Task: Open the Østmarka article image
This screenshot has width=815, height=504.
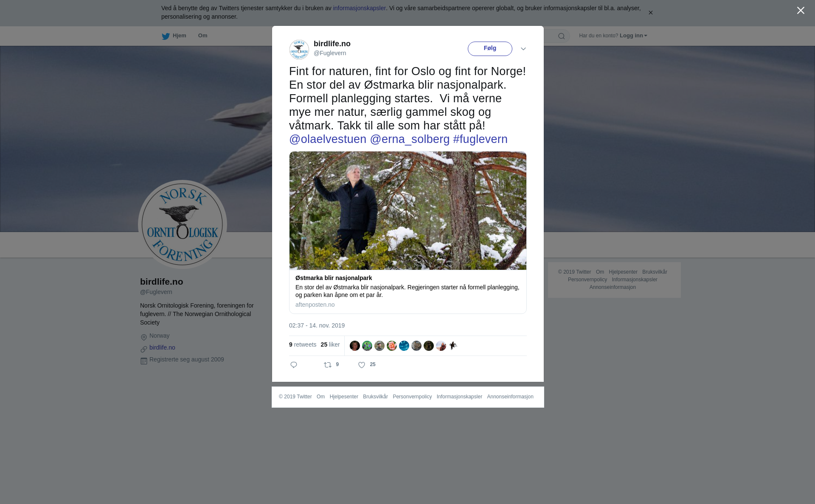Action: click(x=408, y=210)
